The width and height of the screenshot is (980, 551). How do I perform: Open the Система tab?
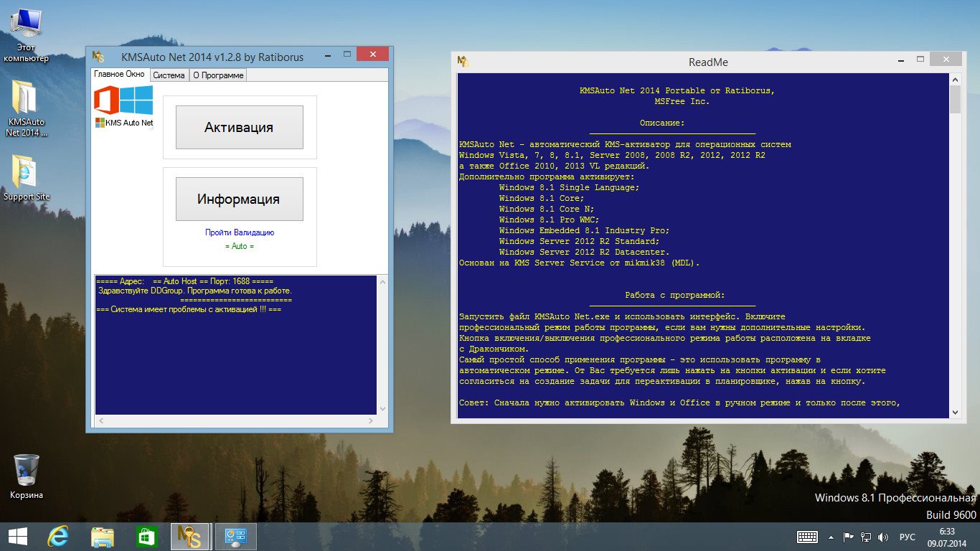(x=169, y=75)
